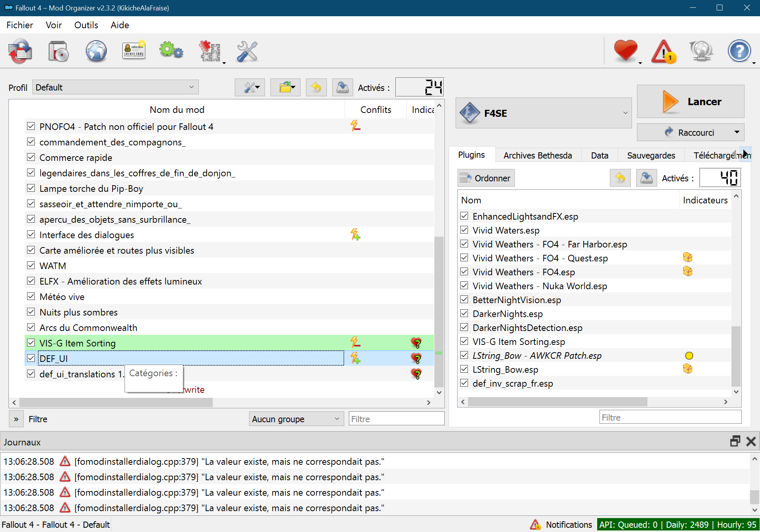The height and width of the screenshot is (532, 760).
Task: Close the Journaux log panel
Action: click(x=751, y=441)
